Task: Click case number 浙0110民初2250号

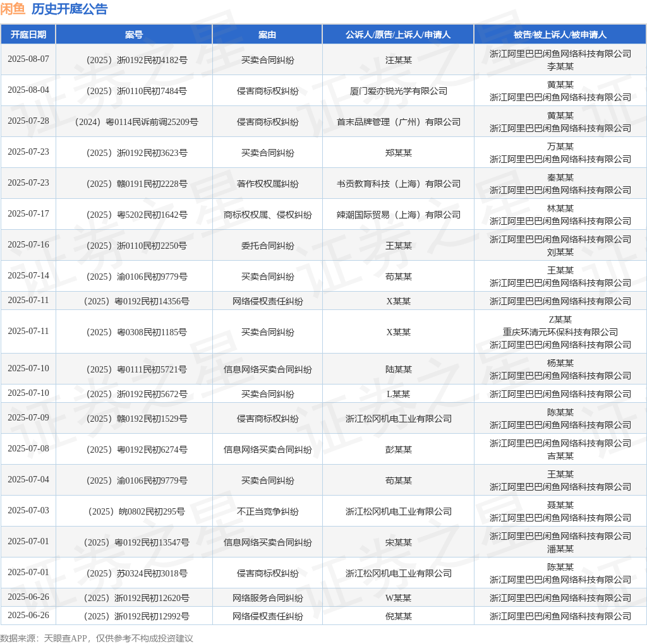Action: pyautogui.click(x=136, y=246)
